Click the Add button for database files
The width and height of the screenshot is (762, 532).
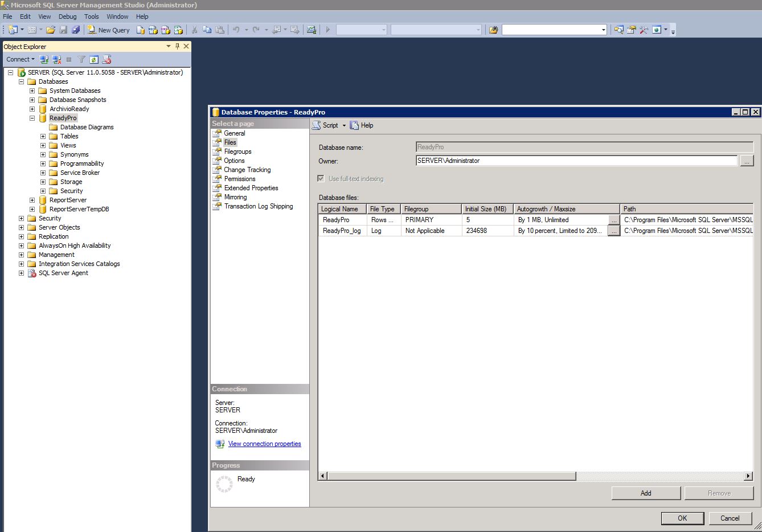coord(646,493)
